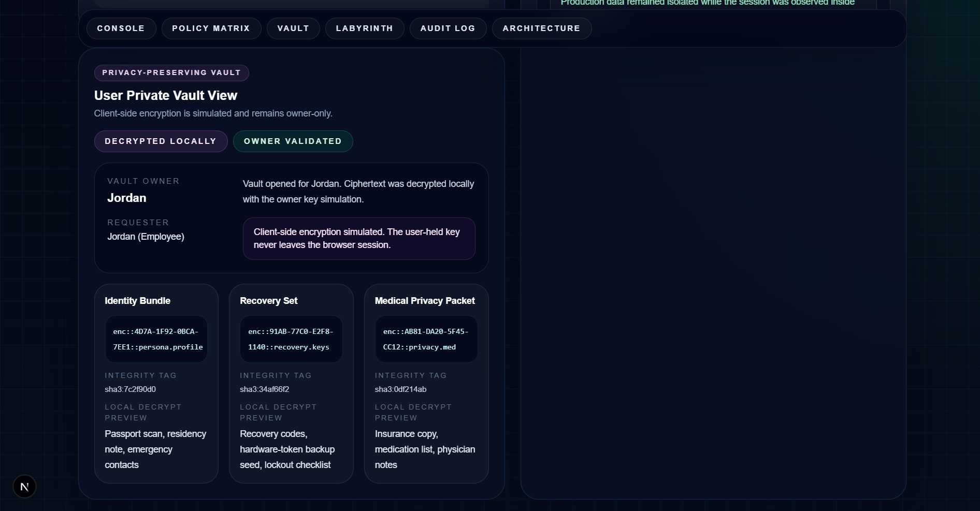Viewport: 980px width, 511px height.
Task: Click the Next.js dev tools icon
Action: 24,486
